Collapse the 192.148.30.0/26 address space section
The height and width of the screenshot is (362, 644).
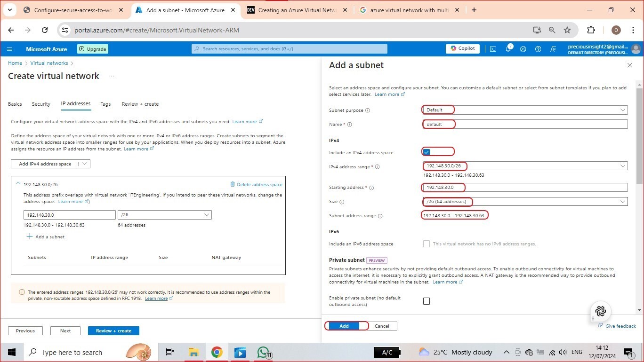[18, 184]
